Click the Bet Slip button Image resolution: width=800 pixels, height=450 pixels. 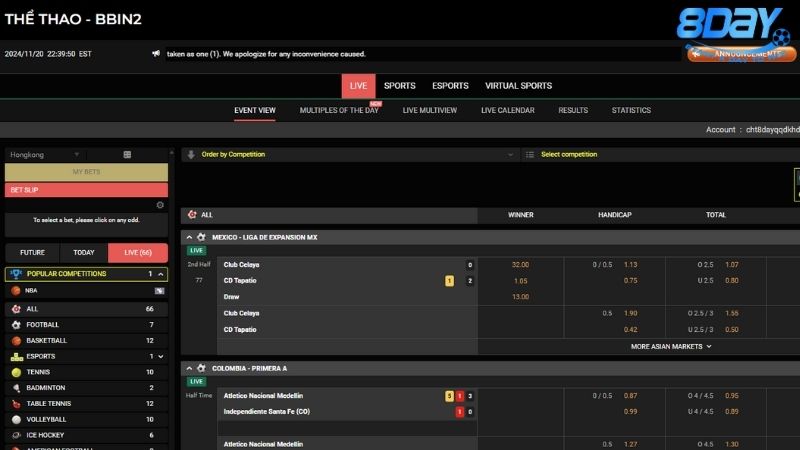coord(86,190)
